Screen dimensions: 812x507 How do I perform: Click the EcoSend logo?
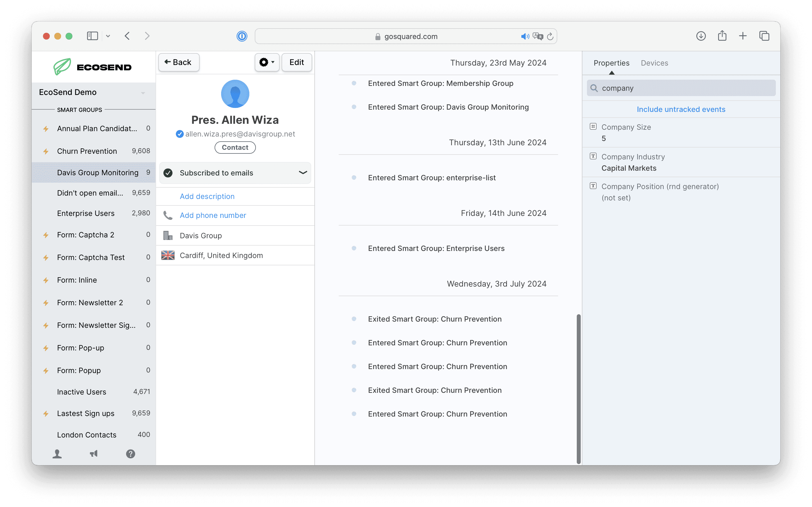92,67
